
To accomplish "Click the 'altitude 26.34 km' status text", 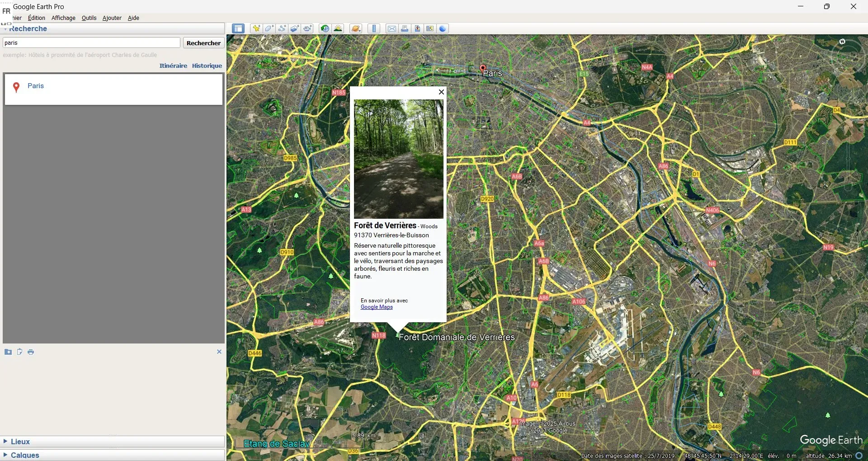I will click(829, 456).
